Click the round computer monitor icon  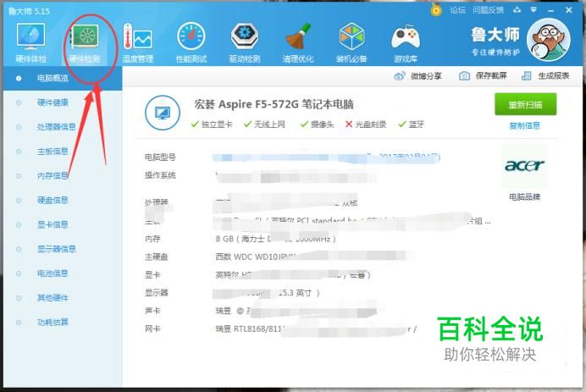pos(163,113)
